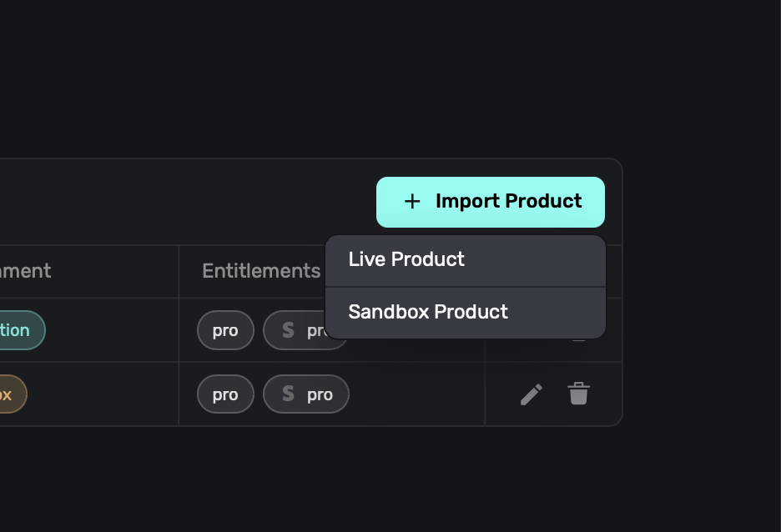
Task: Open the Import Product dropdown button
Action: 490,202
